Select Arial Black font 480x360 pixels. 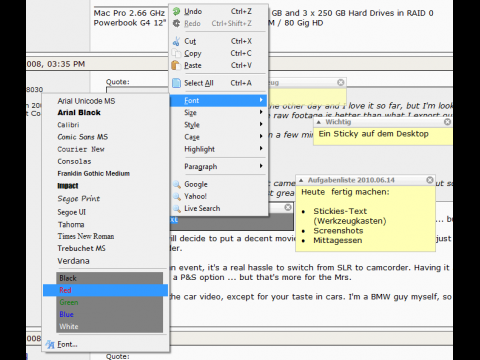tap(105, 113)
